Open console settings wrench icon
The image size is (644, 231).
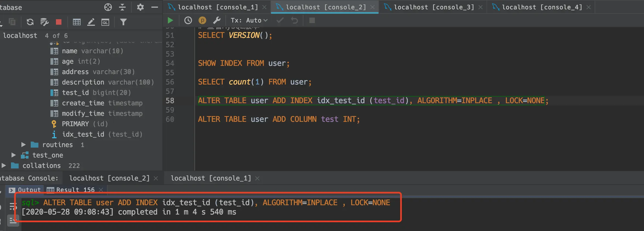[x=217, y=20]
